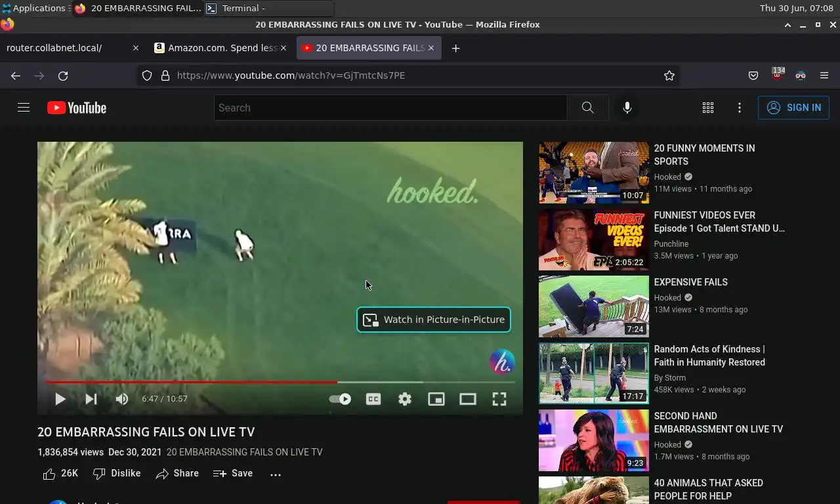The width and height of the screenshot is (840, 504).
Task: Select the 20 EMBARRASSING FAILS browser tab
Action: pos(369,48)
